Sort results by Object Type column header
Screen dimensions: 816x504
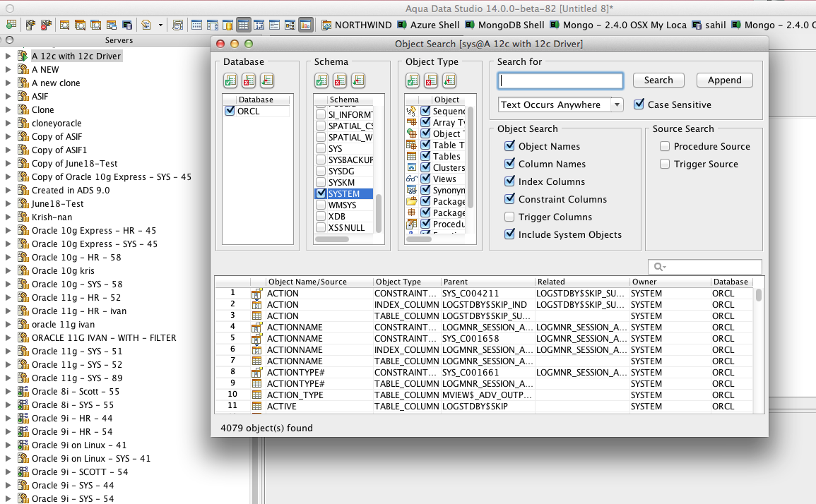[x=407, y=282]
